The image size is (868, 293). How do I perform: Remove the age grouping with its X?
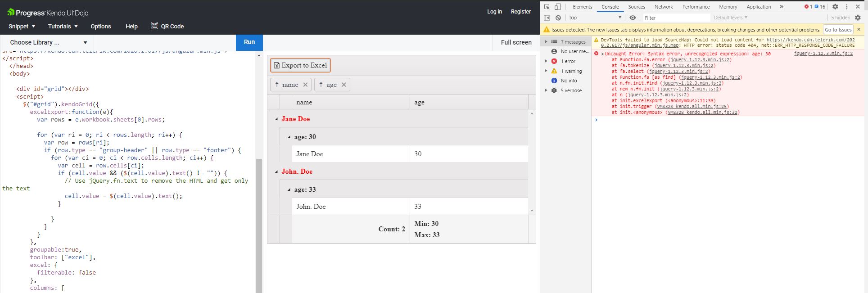click(x=344, y=85)
